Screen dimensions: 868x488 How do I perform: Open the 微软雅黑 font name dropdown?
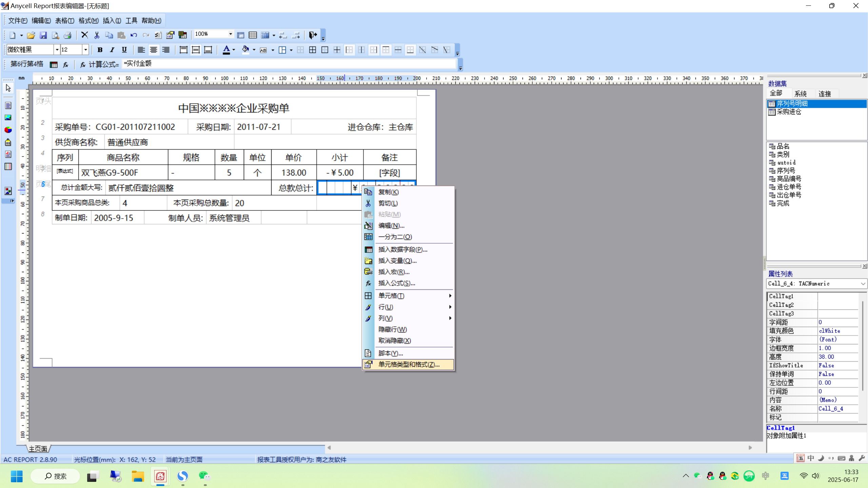point(57,50)
